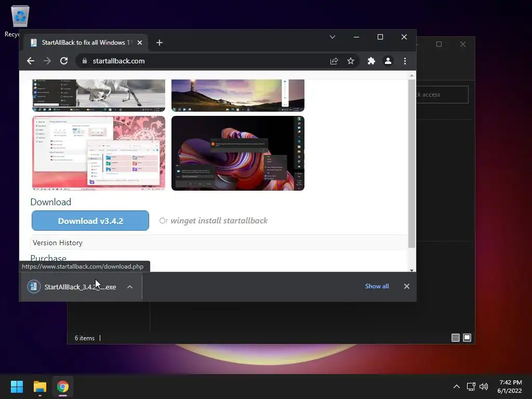Viewport: 532px width, 399px height.
Task: Click the Chrome icon on the taskbar
Action: point(63,387)
